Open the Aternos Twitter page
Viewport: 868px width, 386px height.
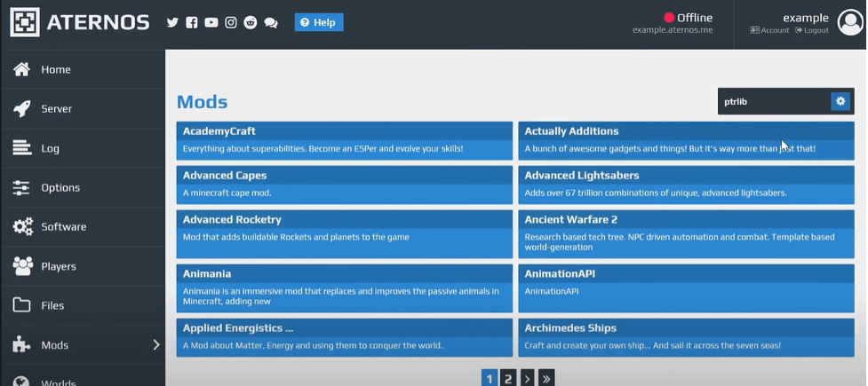tap(172, 23)
